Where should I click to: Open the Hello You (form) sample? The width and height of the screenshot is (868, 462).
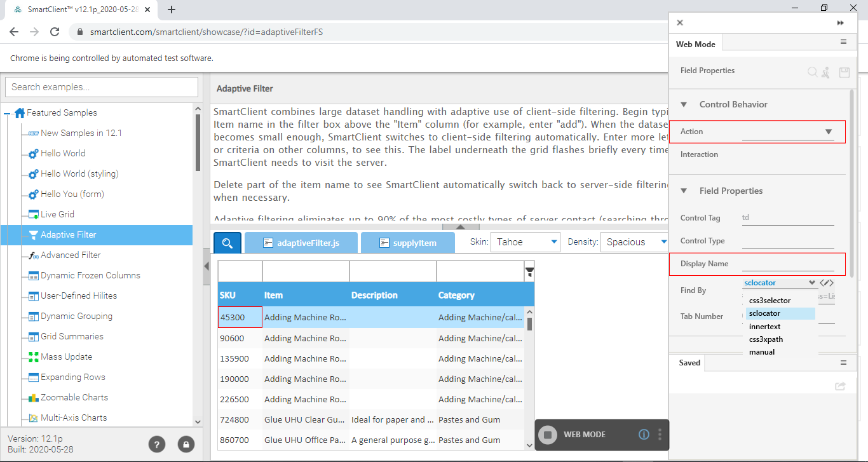[x=72, y=194]
